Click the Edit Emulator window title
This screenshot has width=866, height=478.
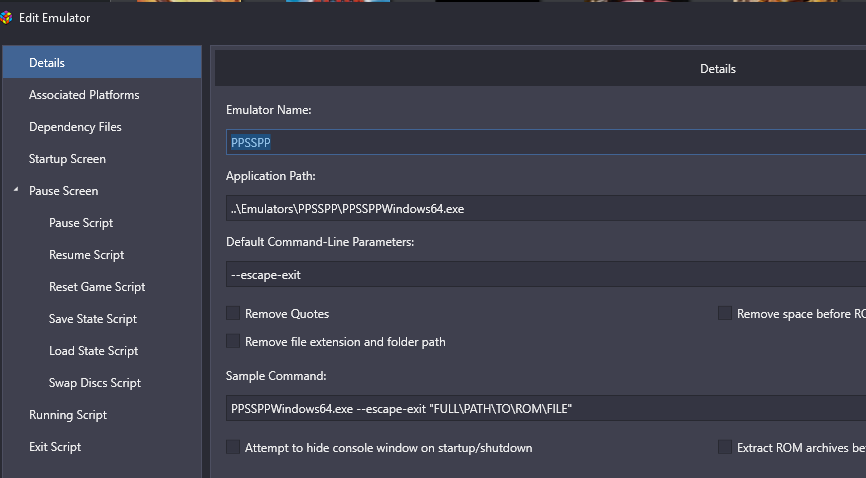tap(54, 18)
